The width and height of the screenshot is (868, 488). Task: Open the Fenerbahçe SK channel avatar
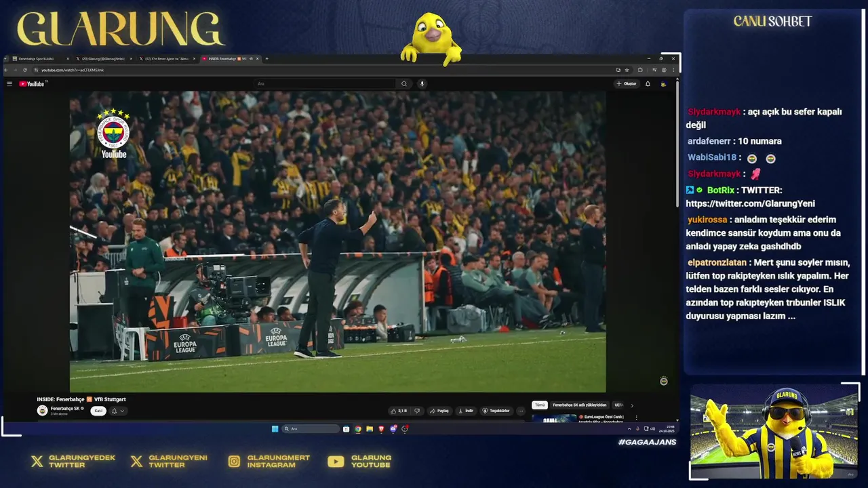coord(42,411)
